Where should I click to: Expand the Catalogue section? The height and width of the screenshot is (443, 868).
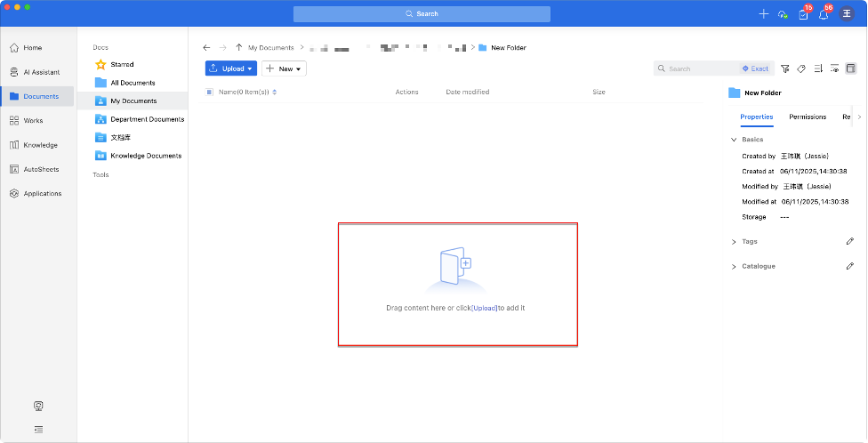734,266
